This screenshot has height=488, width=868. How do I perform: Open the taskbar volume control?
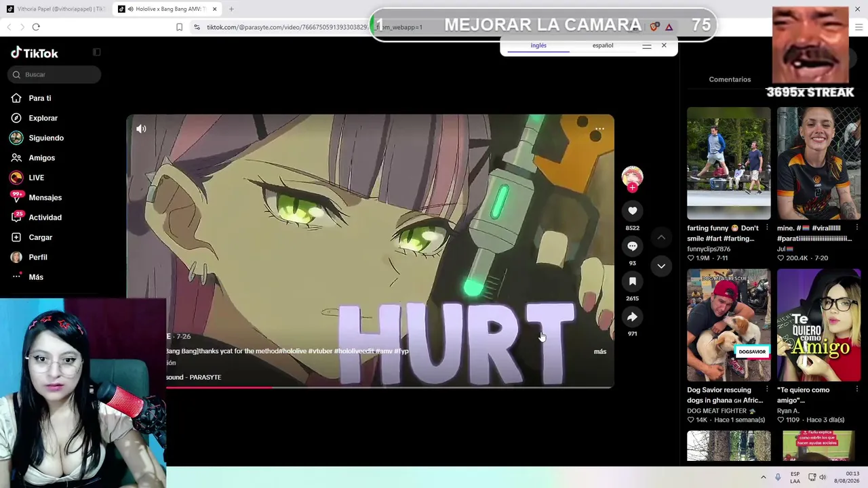(823, 477)
